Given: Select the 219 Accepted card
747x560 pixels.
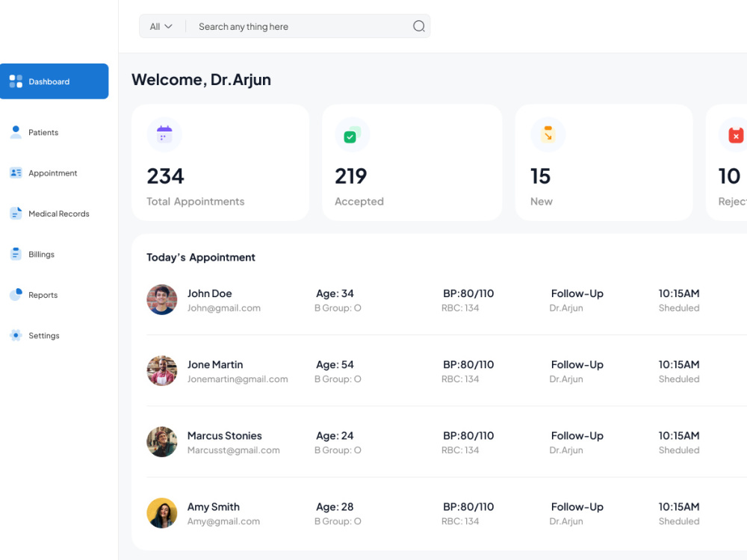Looking at the screenshot, I should point(412,162).
